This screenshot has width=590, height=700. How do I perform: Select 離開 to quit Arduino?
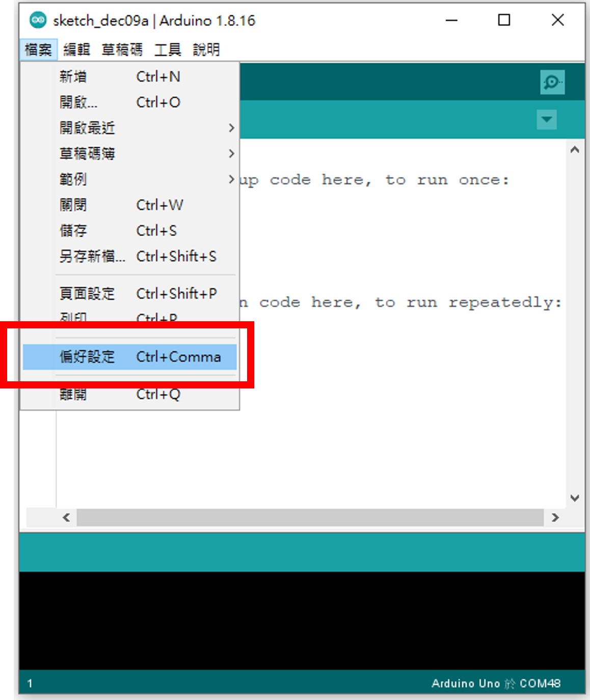point(130,395)
